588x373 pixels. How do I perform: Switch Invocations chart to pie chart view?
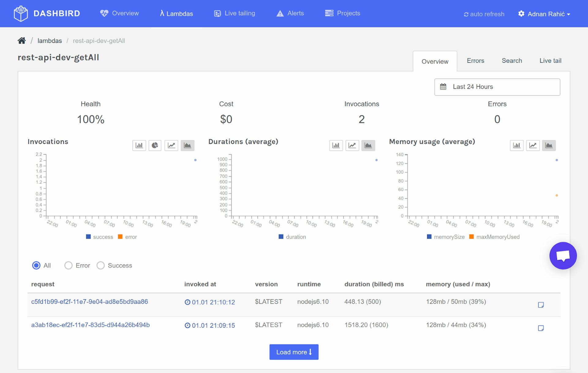(155, 145)
